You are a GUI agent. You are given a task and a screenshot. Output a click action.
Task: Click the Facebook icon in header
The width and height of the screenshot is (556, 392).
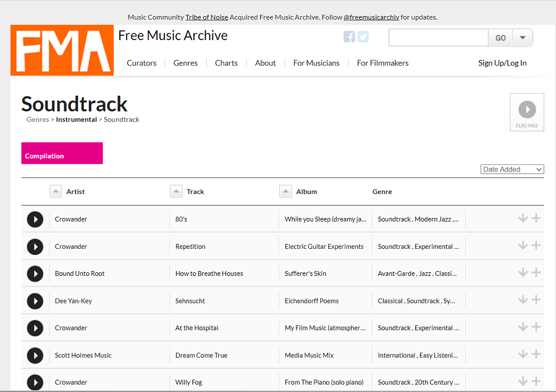(x=349, y=37)
